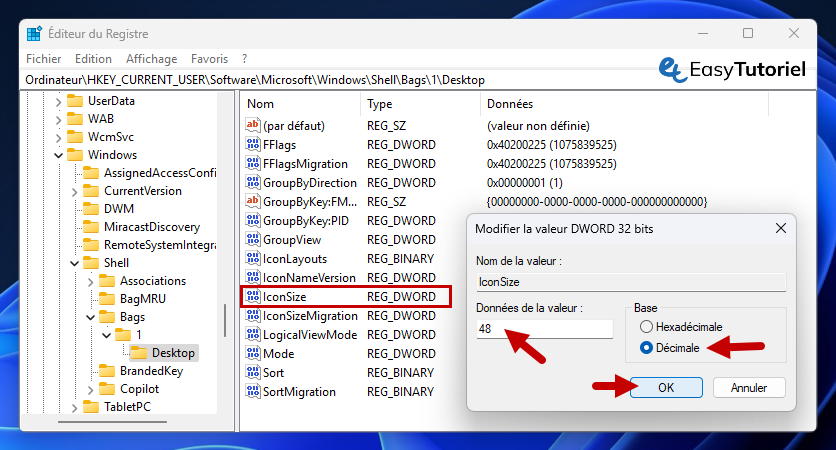The width and height of the screenshot is (836, 450).
Task: Click the FFlags DWORD value icon
Action: coord(253,144)
